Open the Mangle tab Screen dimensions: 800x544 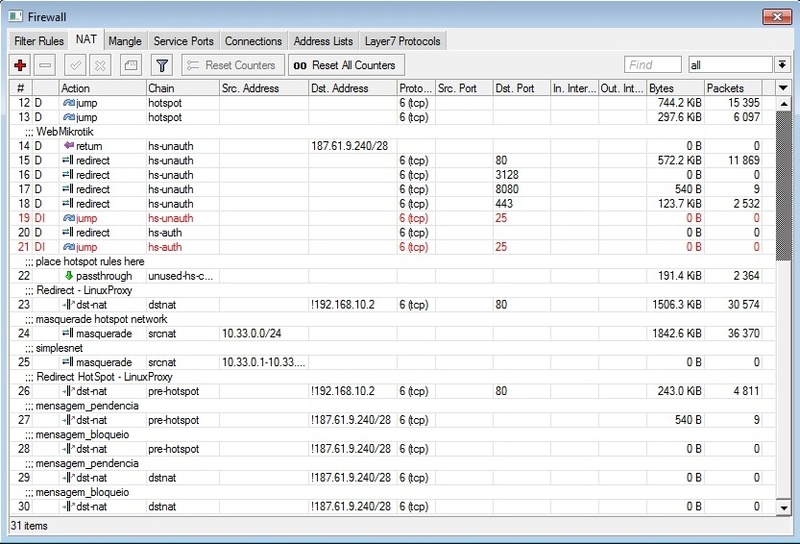pos(125,41)
